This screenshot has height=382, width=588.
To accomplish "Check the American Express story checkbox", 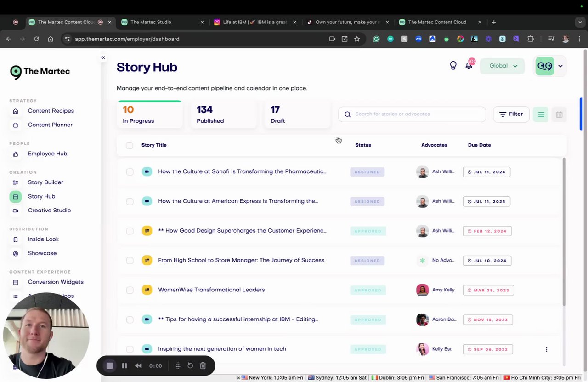I will 130,201.
